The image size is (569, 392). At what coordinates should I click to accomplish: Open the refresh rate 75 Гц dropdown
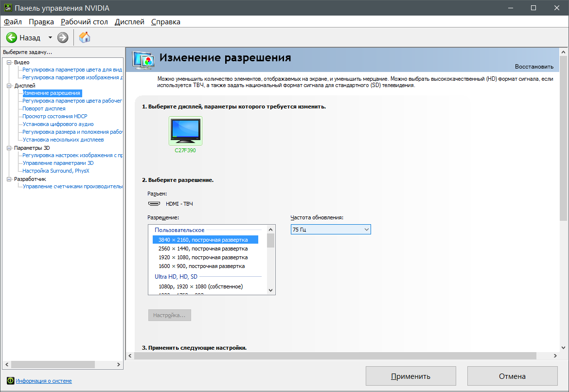click(x=331, y=230)
